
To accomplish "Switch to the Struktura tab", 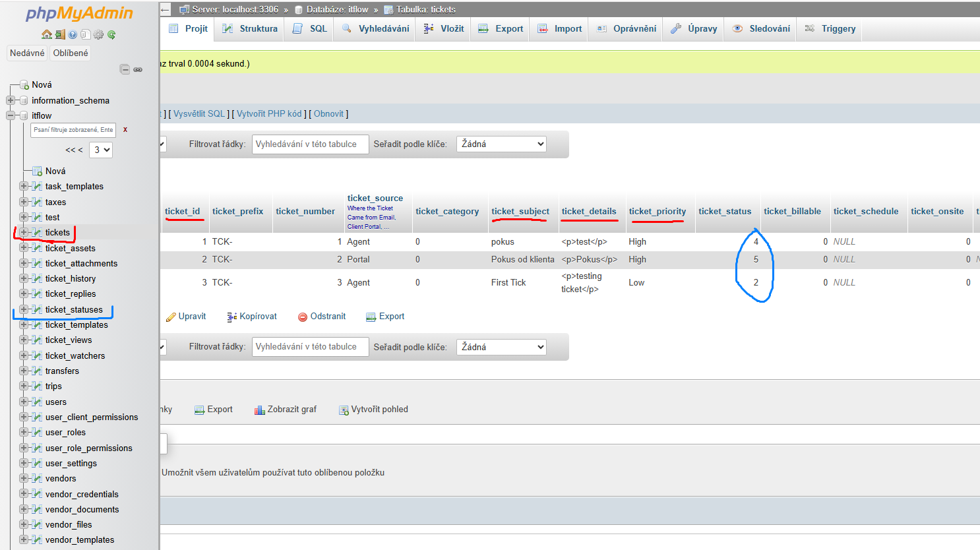I will [x=251, y=28].
